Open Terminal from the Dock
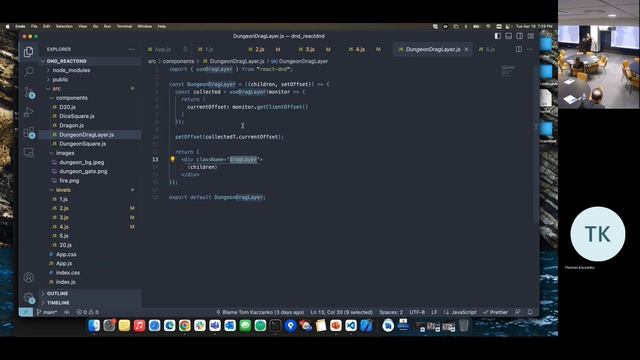The image size is (640, 360). point(276,325)
